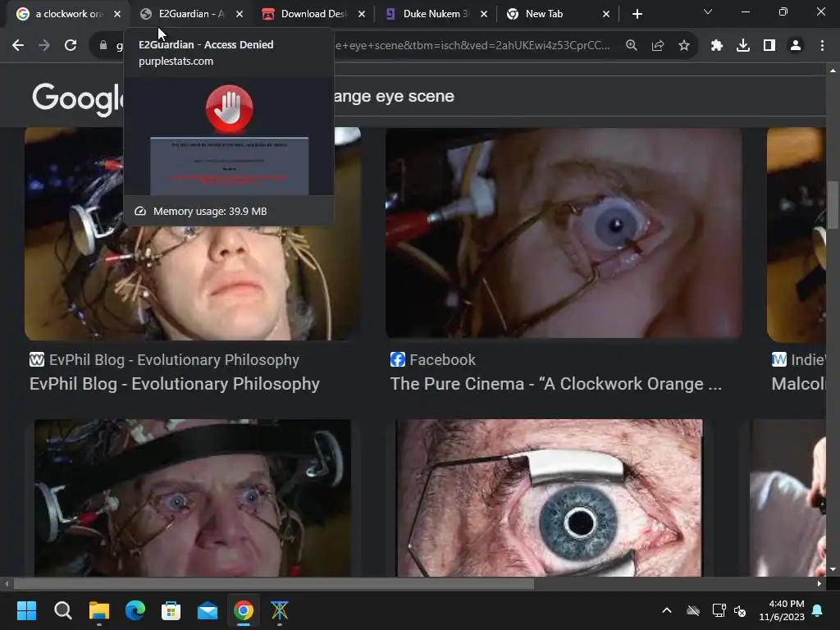The width and height of the screenshot is (840, 630).
Task: Open the Facebook source link
Action: point(433,360)
